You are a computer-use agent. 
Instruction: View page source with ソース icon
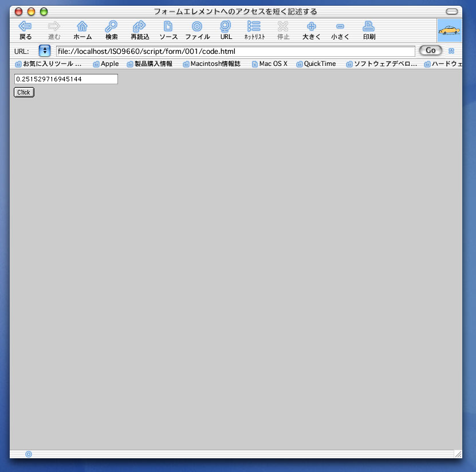[168, 26]
